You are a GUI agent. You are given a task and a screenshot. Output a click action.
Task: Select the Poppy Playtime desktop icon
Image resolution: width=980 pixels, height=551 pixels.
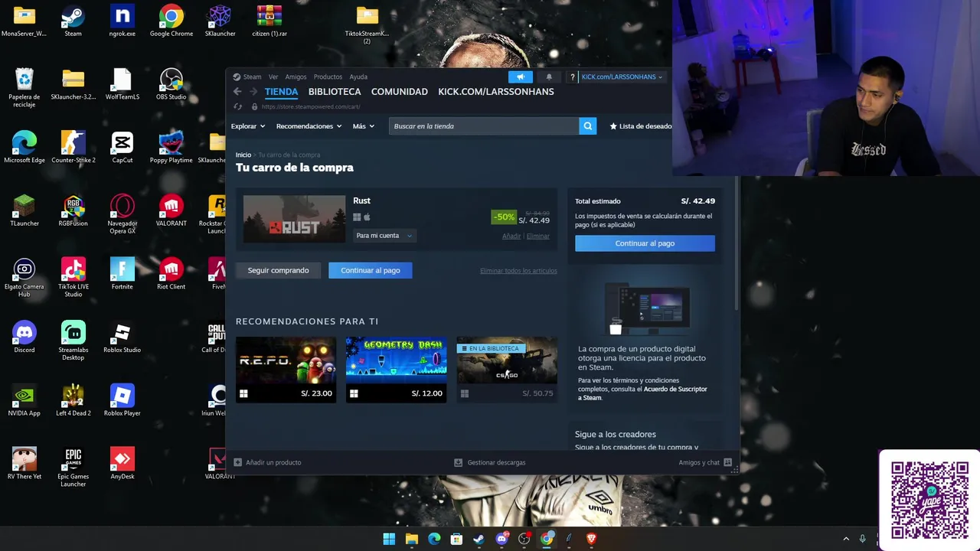[x=171, y=147]
